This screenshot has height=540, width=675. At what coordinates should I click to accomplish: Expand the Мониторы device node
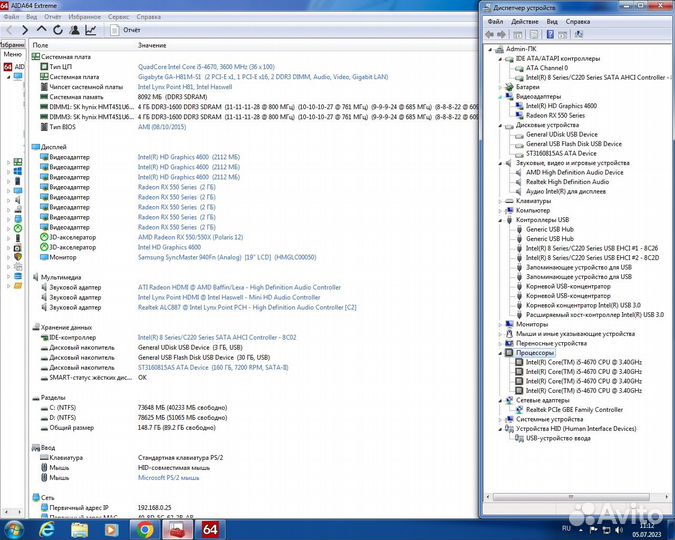(500, 324)
